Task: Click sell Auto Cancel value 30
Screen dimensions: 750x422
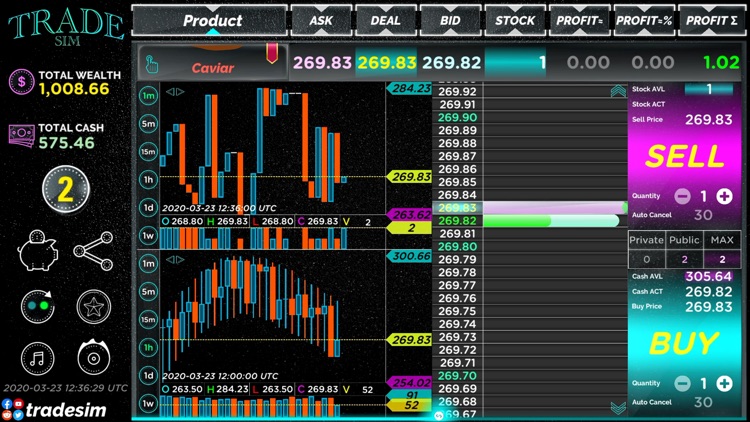Action: coord(703,215)
